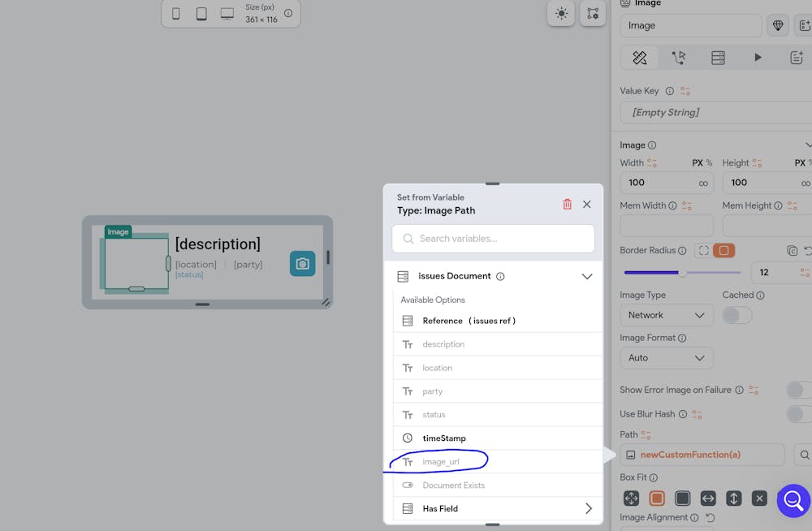Click the newCustomFunction(a) path field
Viewport: 812px width, 531px height.
[702, 455]
